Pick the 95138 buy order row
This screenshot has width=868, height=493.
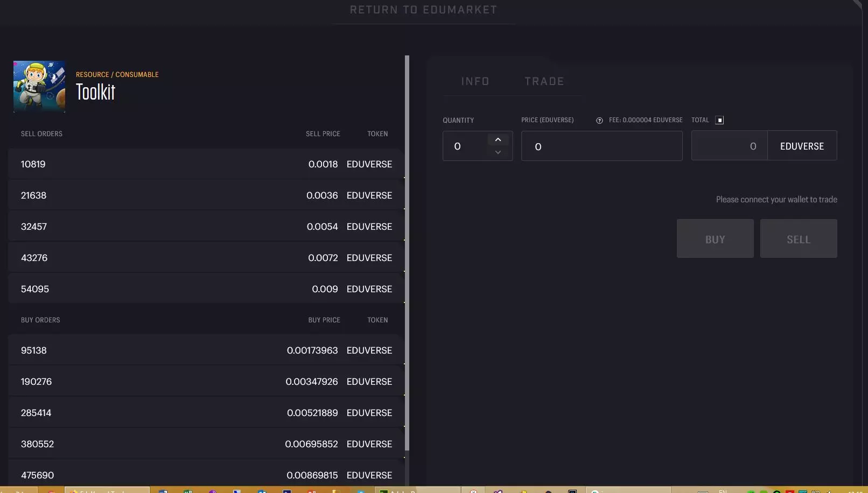tap(205, 350)
